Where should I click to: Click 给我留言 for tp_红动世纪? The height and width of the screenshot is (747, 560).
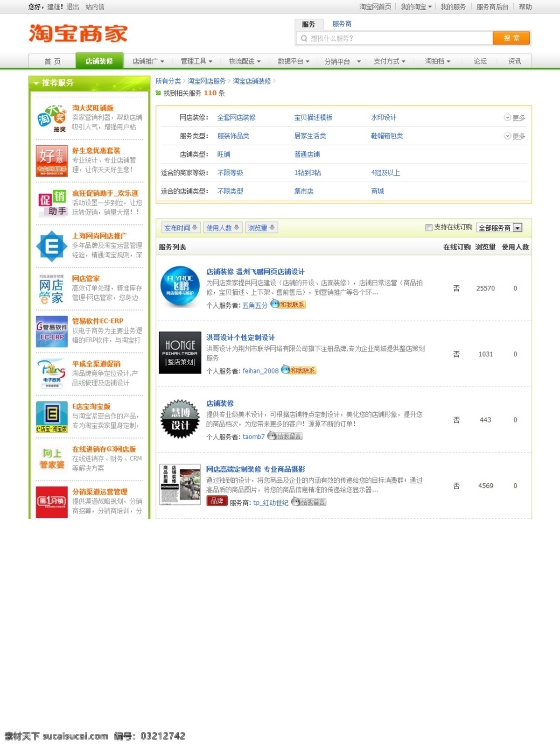[x=308, y=502]
